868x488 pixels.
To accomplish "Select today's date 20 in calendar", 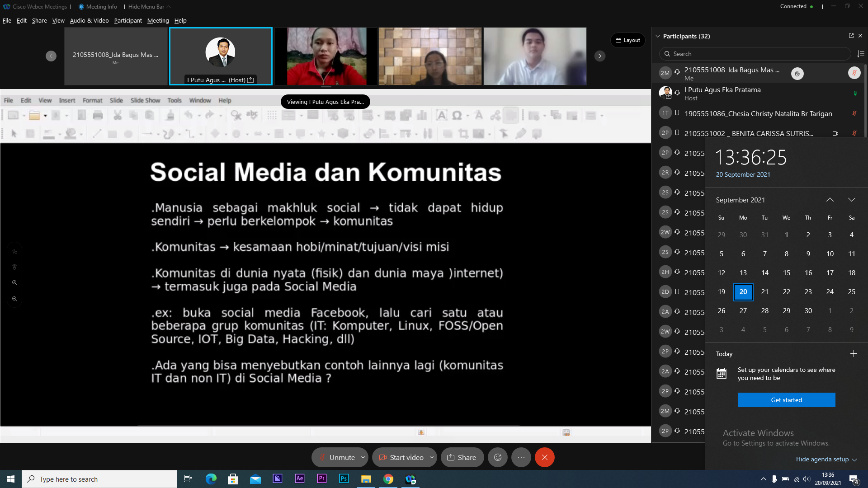I will 743,292.
